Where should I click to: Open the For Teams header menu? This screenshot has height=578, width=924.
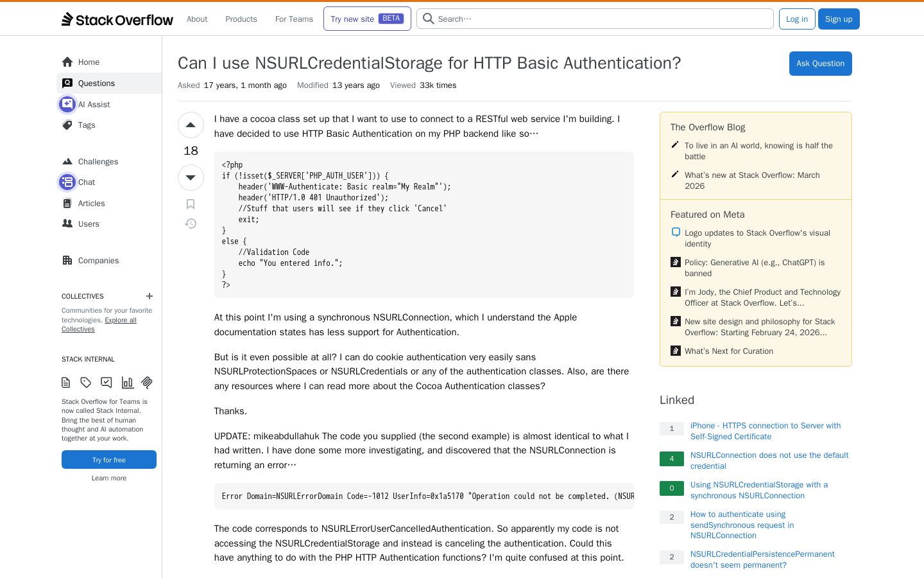coord(294,19)
